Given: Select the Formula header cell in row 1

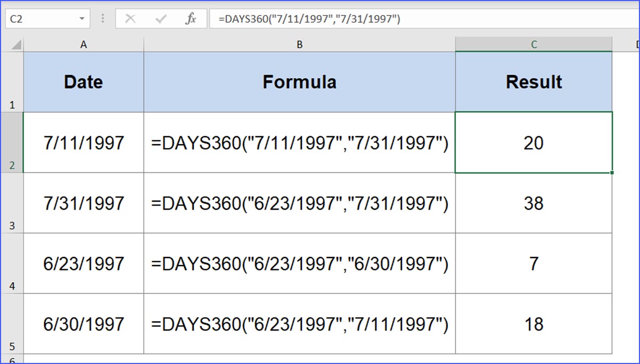Looking at the screenshot, I should pyautogui.click(x=299, y=81).
